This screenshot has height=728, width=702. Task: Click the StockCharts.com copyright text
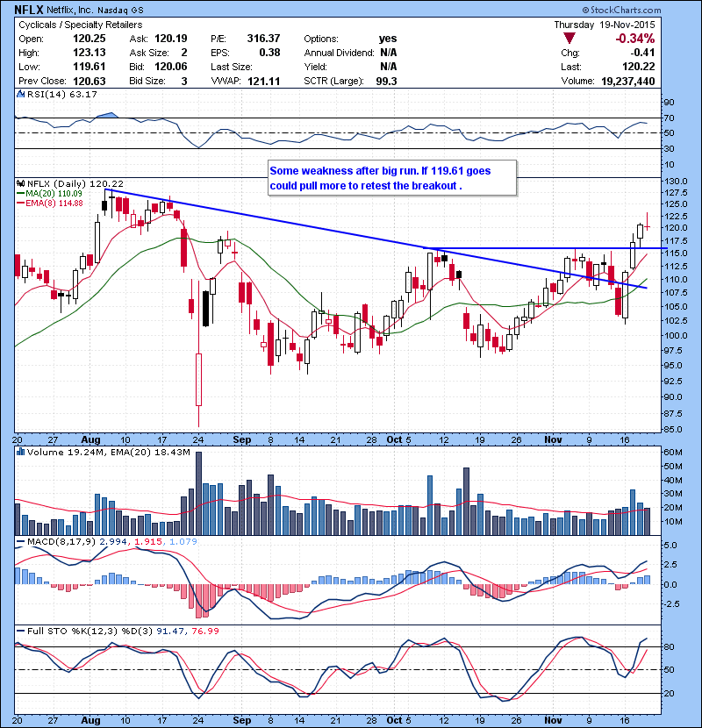point(621,10)
